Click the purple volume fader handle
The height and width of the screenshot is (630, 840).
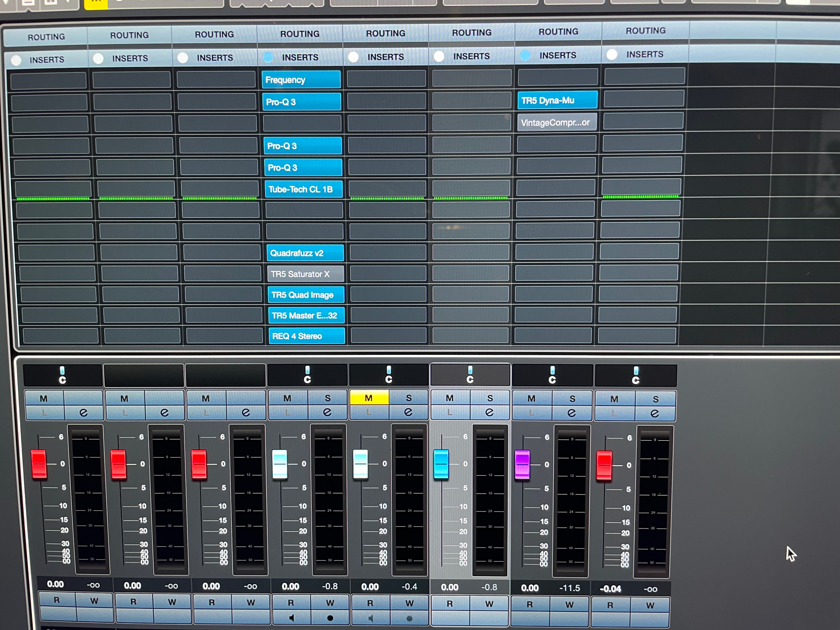522,464
